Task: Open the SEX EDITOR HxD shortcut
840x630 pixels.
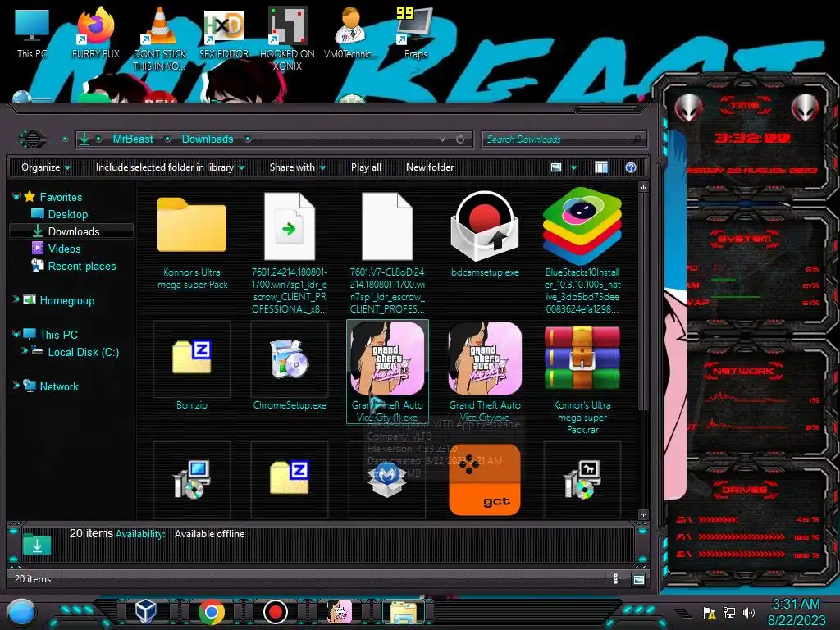Action: 224,33
